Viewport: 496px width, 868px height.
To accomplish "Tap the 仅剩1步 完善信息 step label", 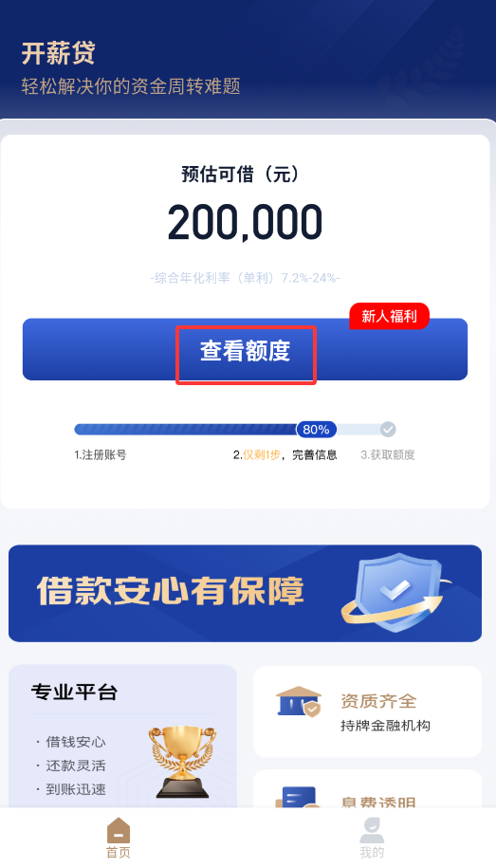I will coord(285,455).
